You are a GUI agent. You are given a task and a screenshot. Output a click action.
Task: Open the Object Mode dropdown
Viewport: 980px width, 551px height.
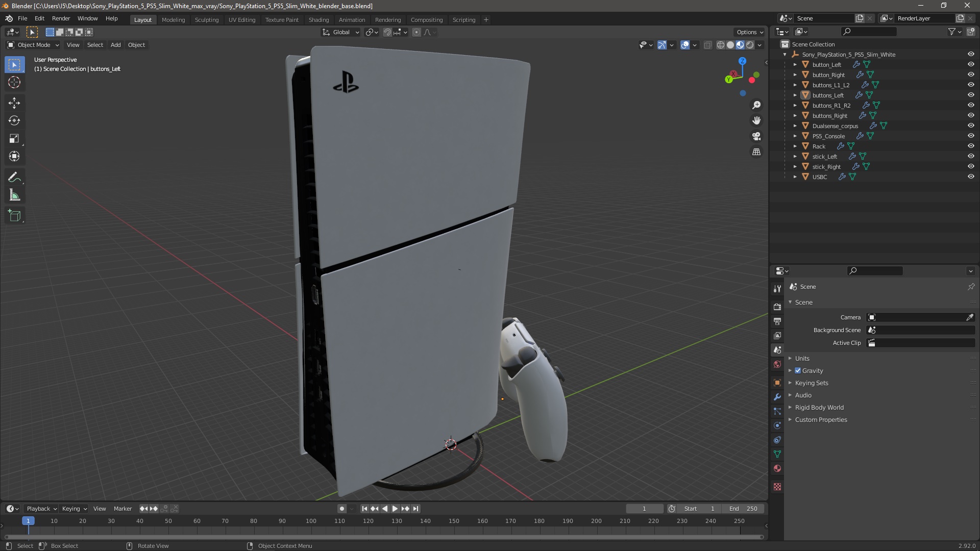click(33, 45)
